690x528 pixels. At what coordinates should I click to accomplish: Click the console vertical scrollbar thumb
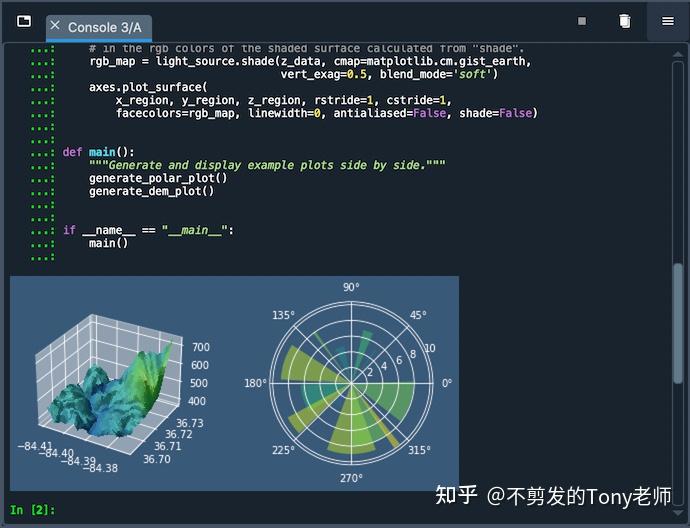[678, 323]
